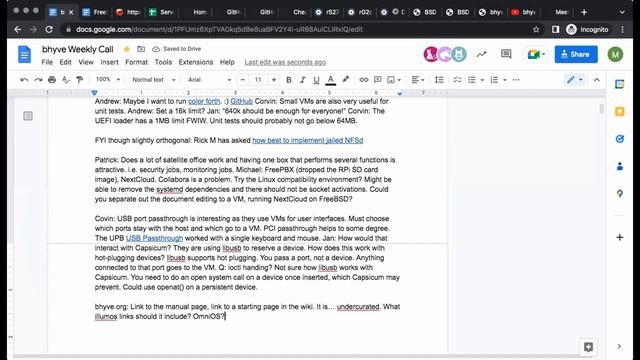Bookmark this page with the star icon
The width and height of the screenshot is (640, 360).
coord(536,29)
